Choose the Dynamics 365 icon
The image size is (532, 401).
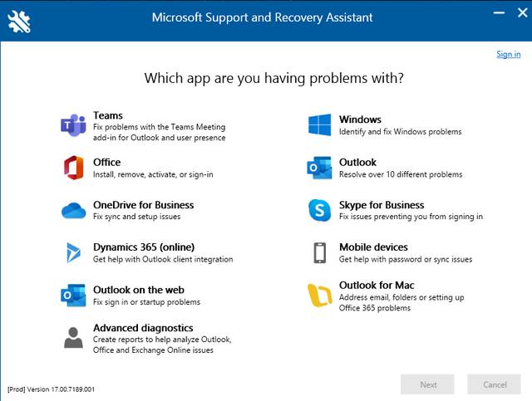pos(73,253)
